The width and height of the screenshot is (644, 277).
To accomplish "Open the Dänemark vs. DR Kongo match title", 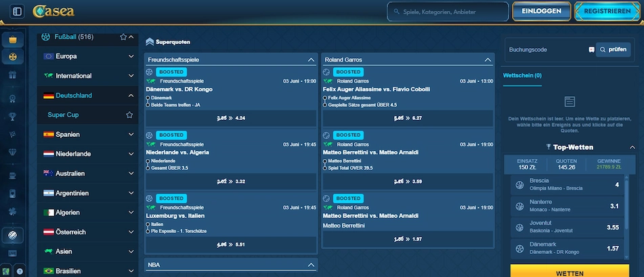I will point(179,89).
